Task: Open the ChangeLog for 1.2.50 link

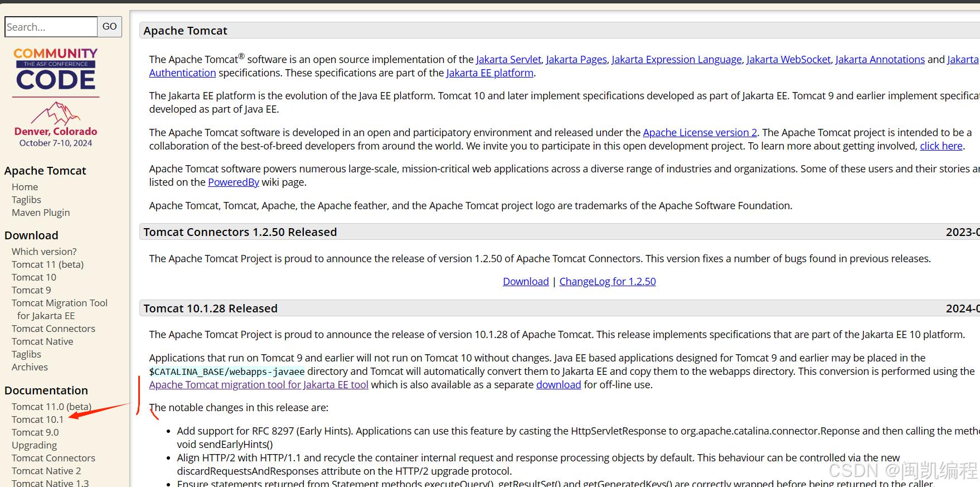Action: [608, 282]
